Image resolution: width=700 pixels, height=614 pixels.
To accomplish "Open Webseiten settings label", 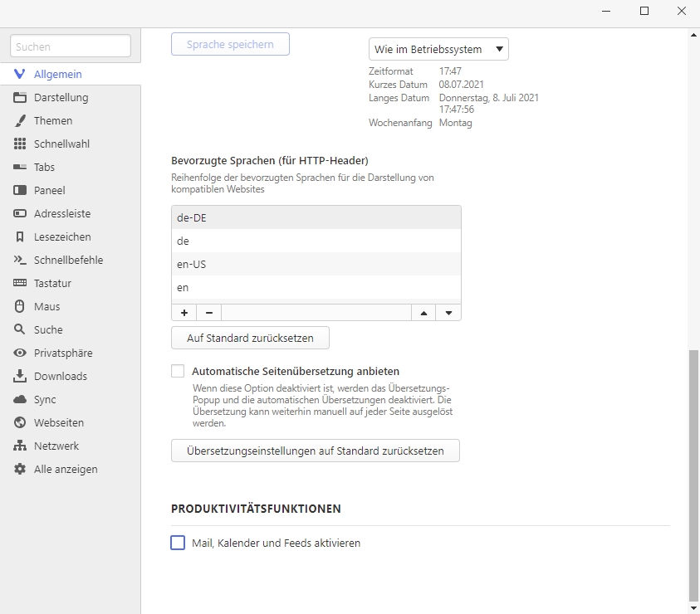I will pyautogui.click(x=59, y=422).
